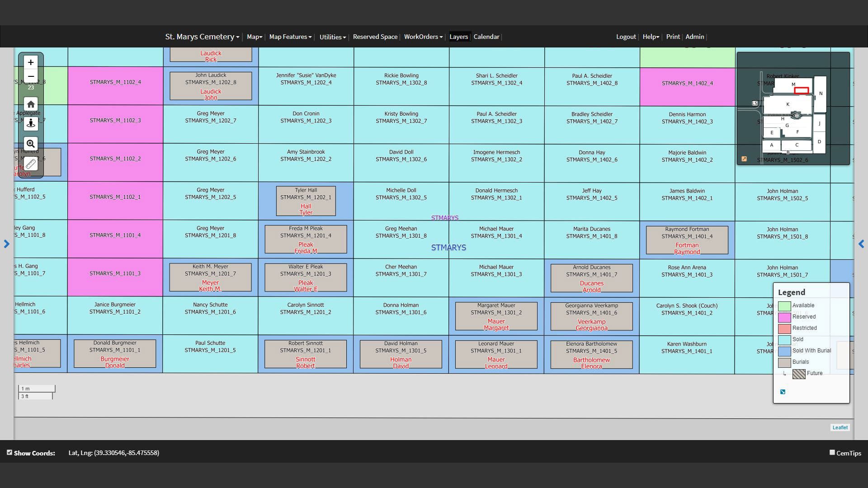Select the red viewport rectangle in minimap
This screenshot has width=868, height=488.
tap(802, 91)
